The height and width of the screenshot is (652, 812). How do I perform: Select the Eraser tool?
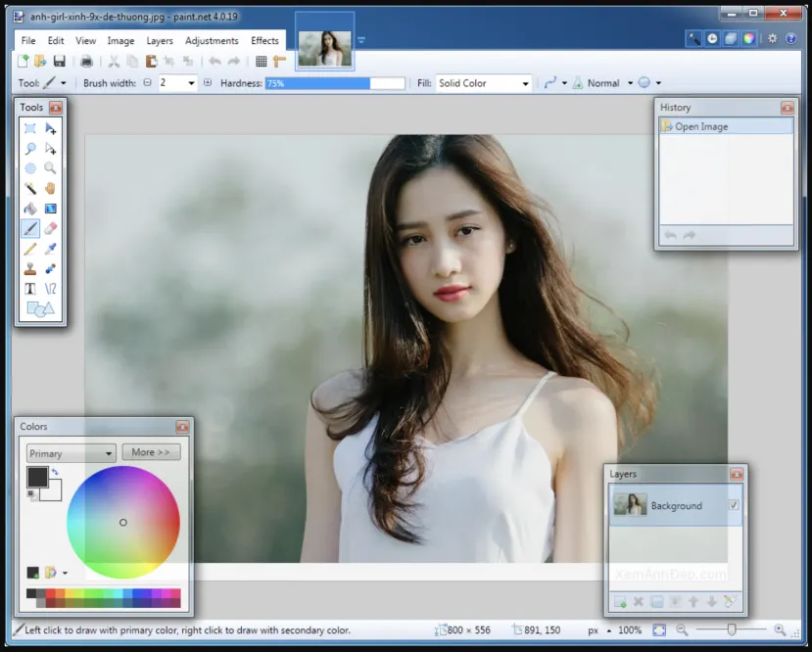tap(50, 228)
